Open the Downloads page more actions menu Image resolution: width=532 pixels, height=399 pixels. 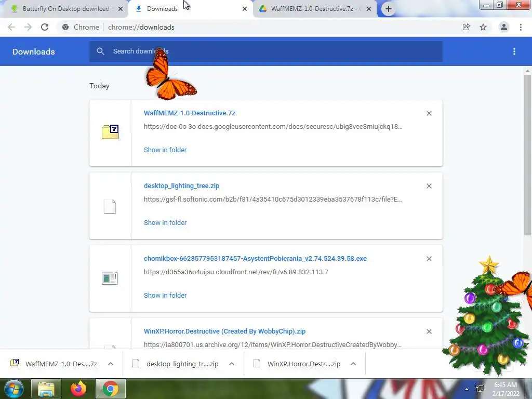coord(514,51)
